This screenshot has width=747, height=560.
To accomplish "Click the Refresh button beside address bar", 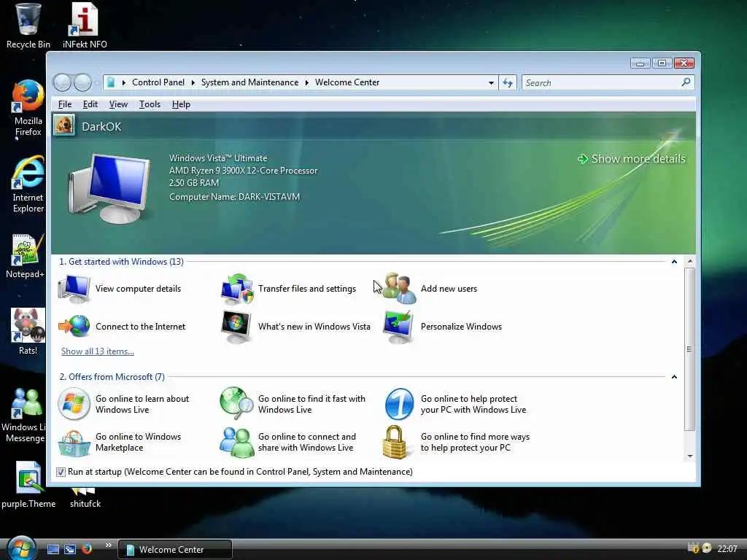I will click(508, 83).
